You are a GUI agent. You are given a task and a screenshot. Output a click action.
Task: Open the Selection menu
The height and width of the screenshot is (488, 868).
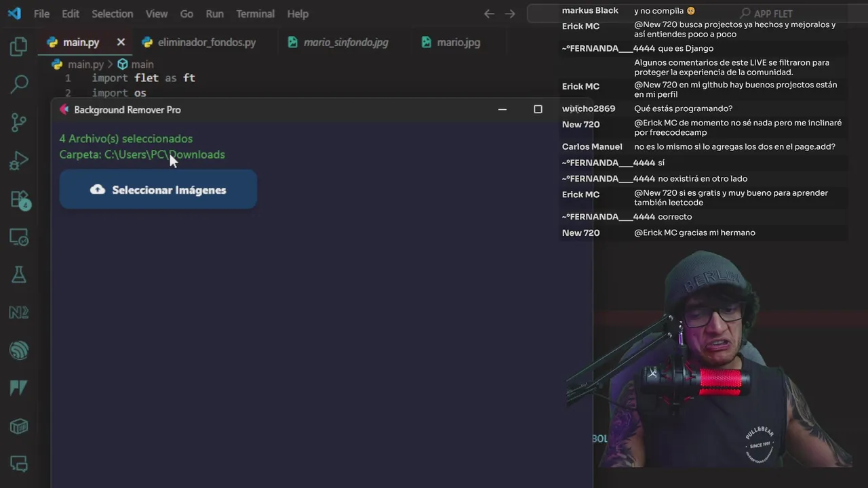113,14
